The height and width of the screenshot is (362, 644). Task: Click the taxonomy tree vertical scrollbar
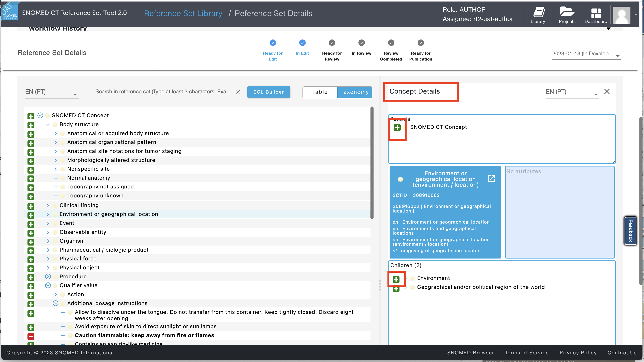click(x=372, y=163)
